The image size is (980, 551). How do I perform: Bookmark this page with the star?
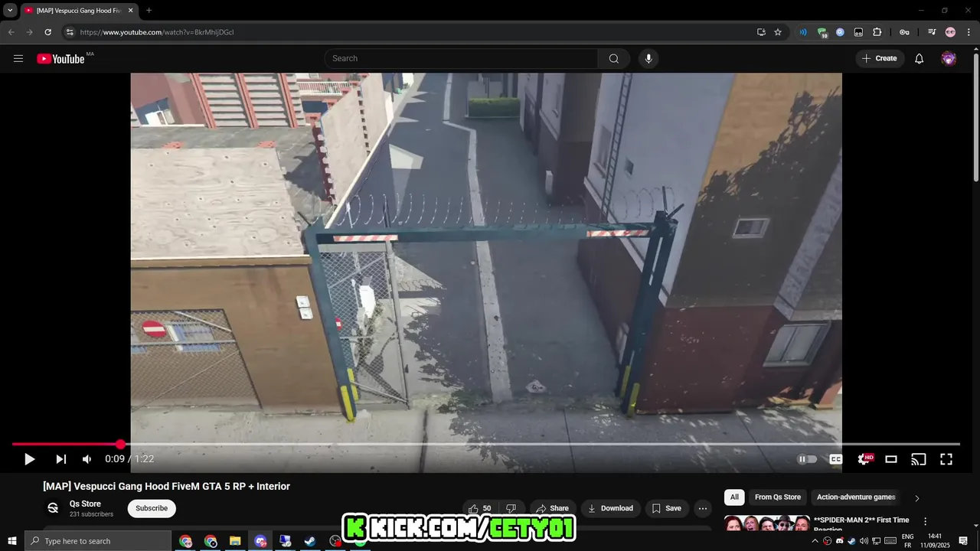click(778, 32)
